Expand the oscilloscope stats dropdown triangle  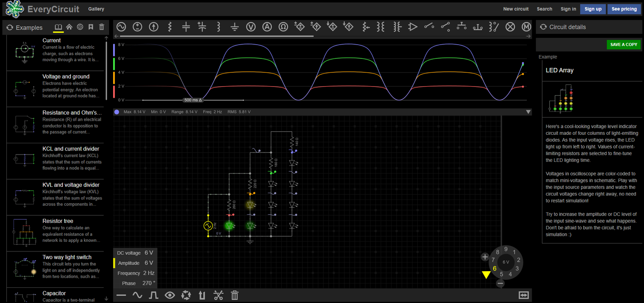point(528,112)
